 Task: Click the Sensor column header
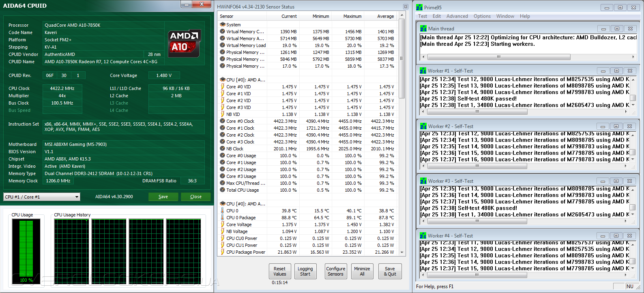coord(243,16)
